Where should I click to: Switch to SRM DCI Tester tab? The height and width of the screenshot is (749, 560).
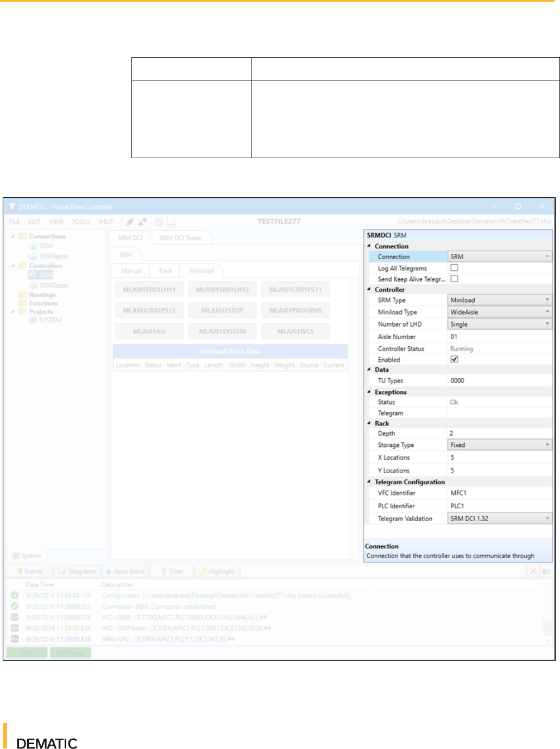coord(180,238)
